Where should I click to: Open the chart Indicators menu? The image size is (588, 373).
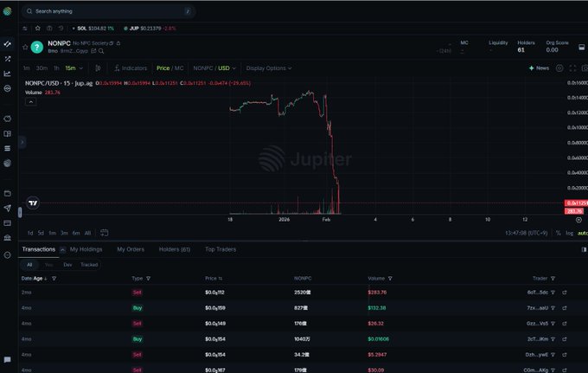[131, 68]
